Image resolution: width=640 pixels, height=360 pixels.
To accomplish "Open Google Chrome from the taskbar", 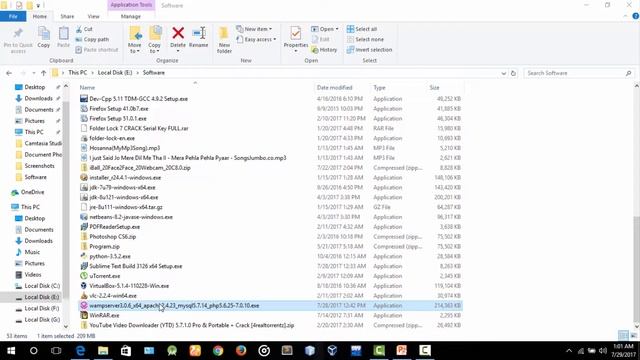I will pyautogui.click(x=218, y=351).
